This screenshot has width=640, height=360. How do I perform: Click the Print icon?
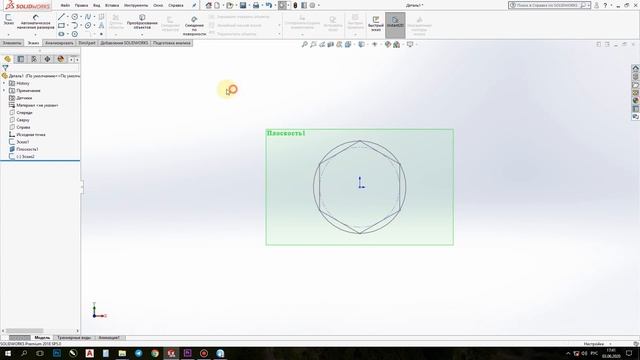pyautogui.click(x=256, y=5)
